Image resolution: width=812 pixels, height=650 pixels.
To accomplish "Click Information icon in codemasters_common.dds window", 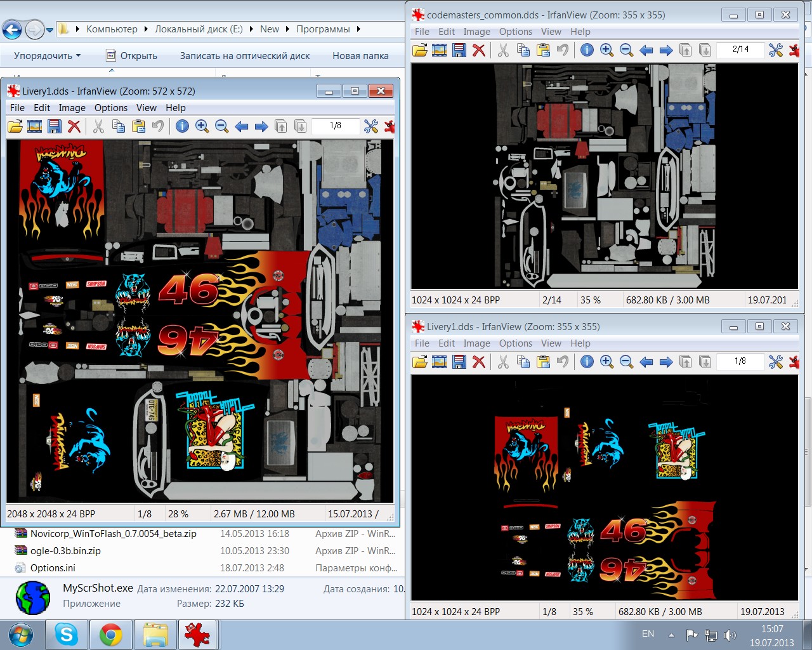I will click(587, 50).
